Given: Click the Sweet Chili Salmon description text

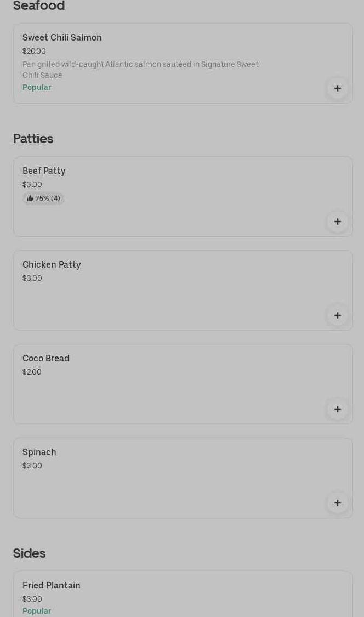Looking at the screenshot, I should click(140, 70).
